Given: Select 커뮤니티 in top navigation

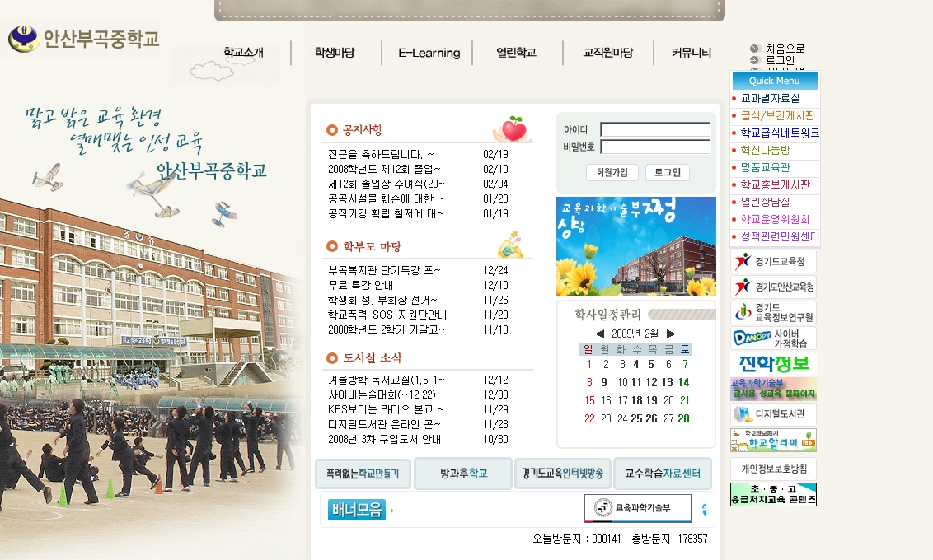Looking at the screenshot, I should click(x=691, y=53).
